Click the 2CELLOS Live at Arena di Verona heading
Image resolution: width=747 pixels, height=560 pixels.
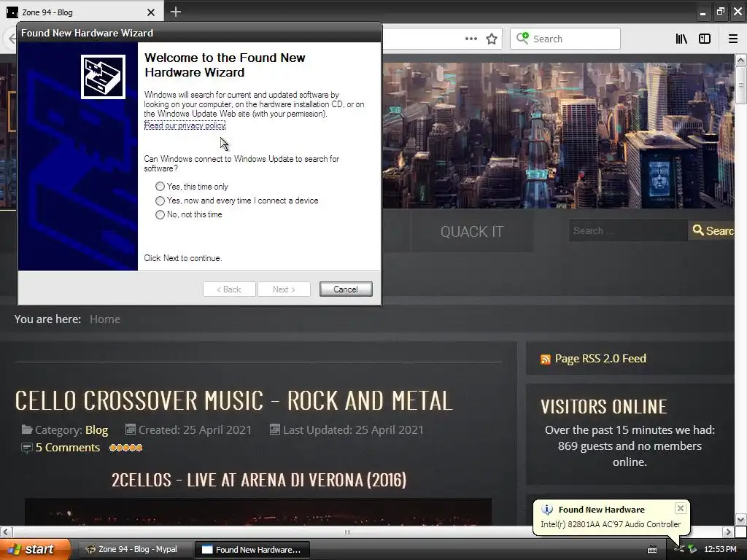point(259,480)
